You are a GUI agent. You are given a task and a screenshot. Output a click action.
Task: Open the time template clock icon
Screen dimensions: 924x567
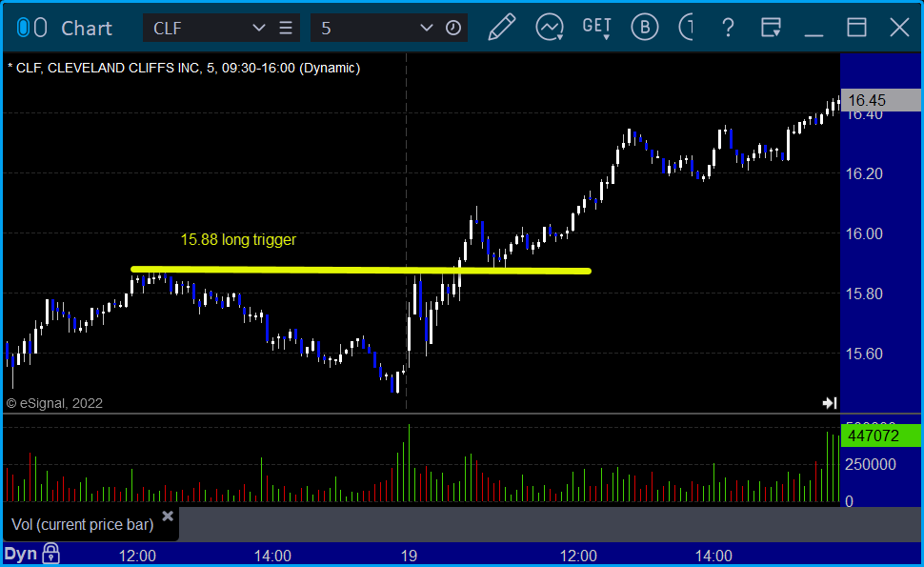(453, 28)
